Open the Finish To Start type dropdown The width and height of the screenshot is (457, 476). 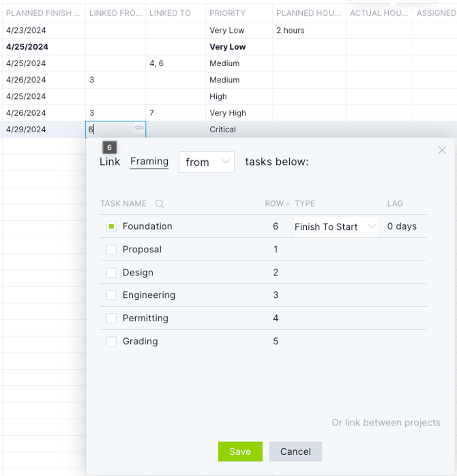tap(336, 227)
